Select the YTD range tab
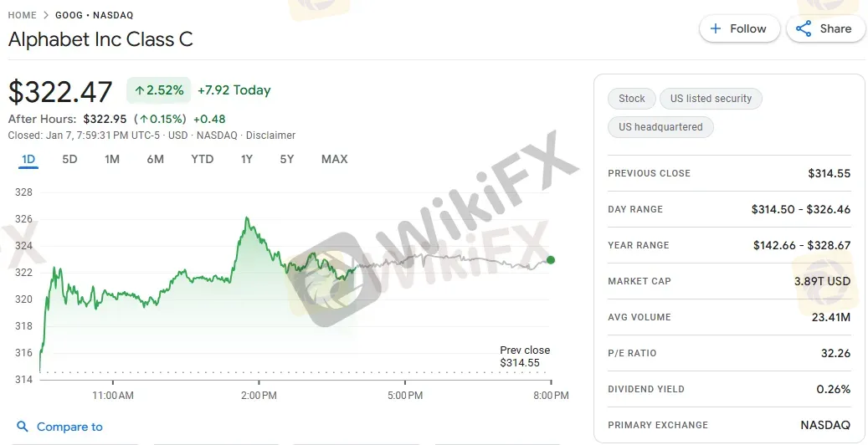868x445 pixels. pyautogui.click(x=202, y=159)
